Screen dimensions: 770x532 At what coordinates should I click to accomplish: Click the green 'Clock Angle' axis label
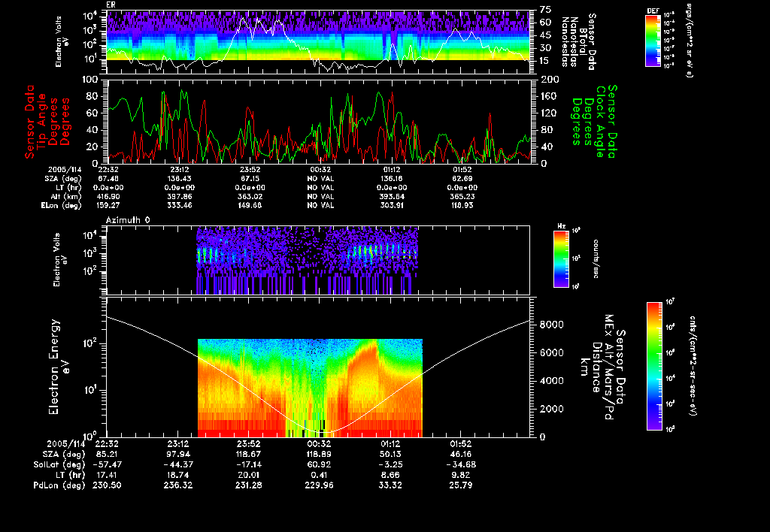[x=600, y=122]
